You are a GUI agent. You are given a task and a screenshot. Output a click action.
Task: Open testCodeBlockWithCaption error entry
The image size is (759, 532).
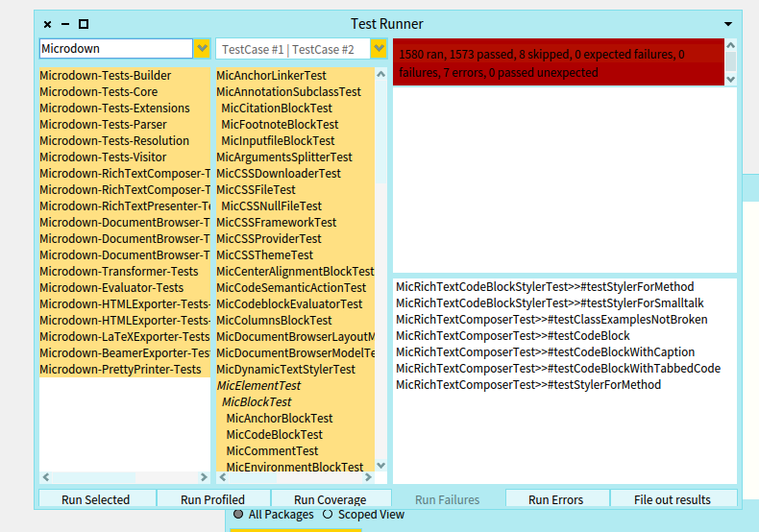(x=564, y=352)
